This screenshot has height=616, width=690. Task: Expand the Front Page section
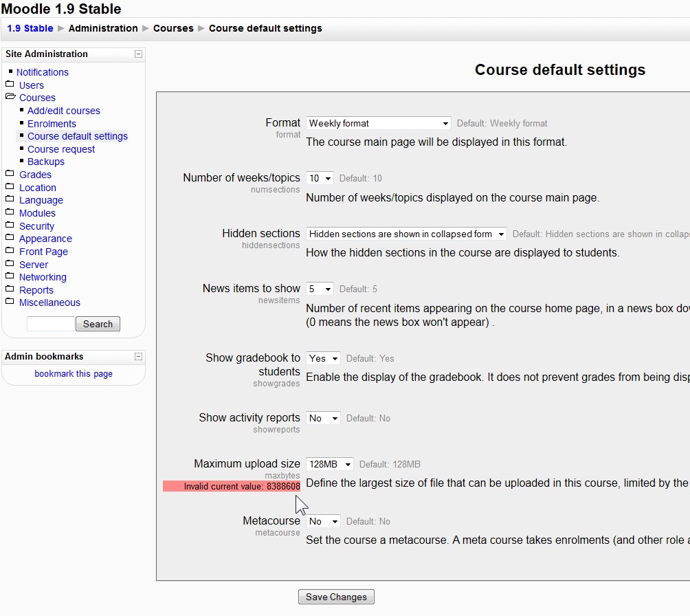[43, 252]
